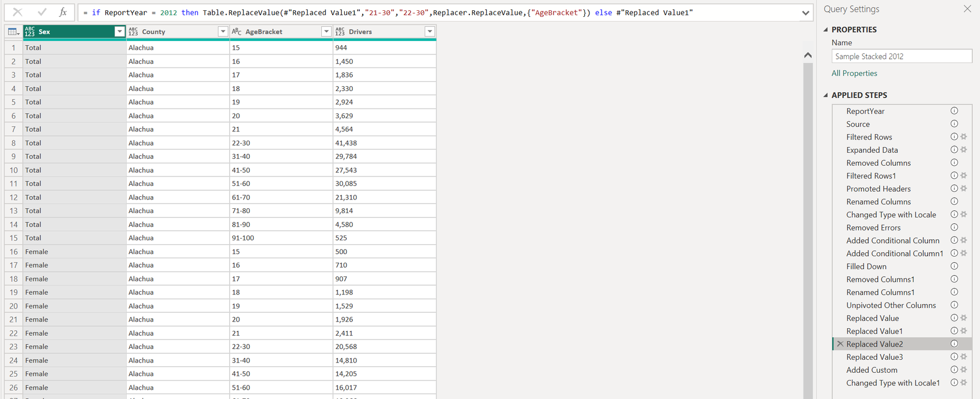The width and height of the screenshot is (980, 399).
Task: Click the 91-100 AgeBracket cell
Action: click(x=281, y=238)
